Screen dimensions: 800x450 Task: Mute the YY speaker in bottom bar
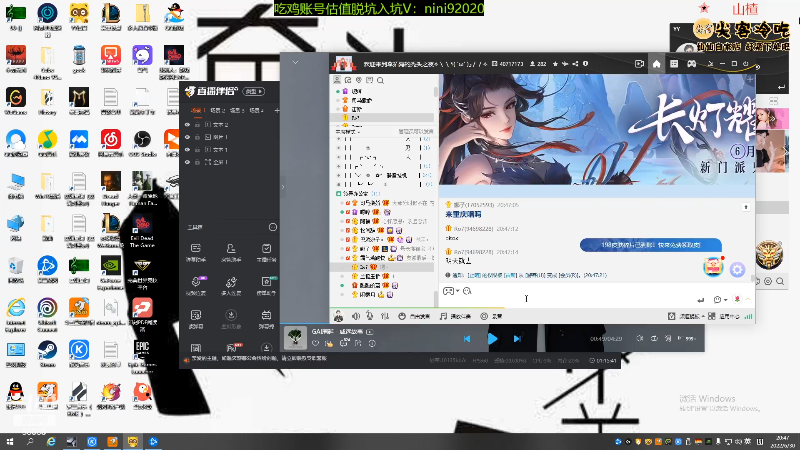click(356, 316)
